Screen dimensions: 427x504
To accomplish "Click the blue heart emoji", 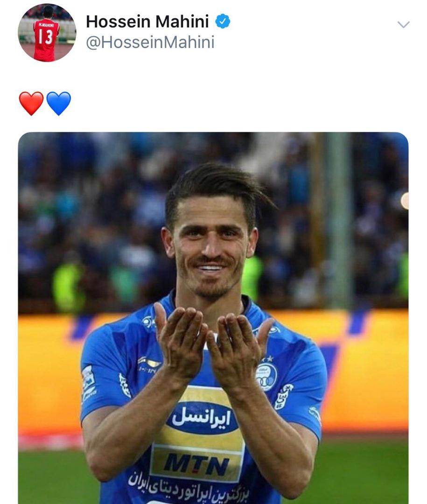I will pyautogui.click(x=58, y=103).
